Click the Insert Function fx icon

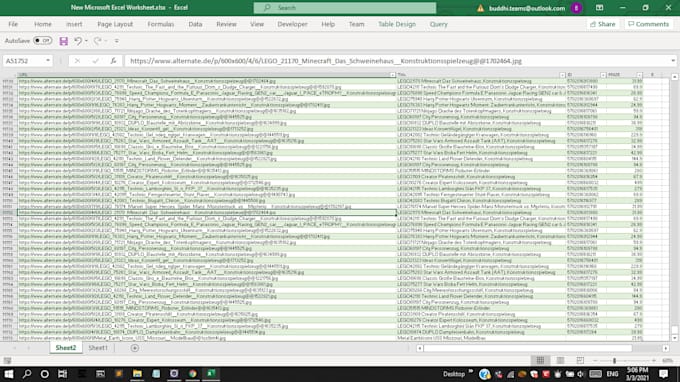coord(113,61)
